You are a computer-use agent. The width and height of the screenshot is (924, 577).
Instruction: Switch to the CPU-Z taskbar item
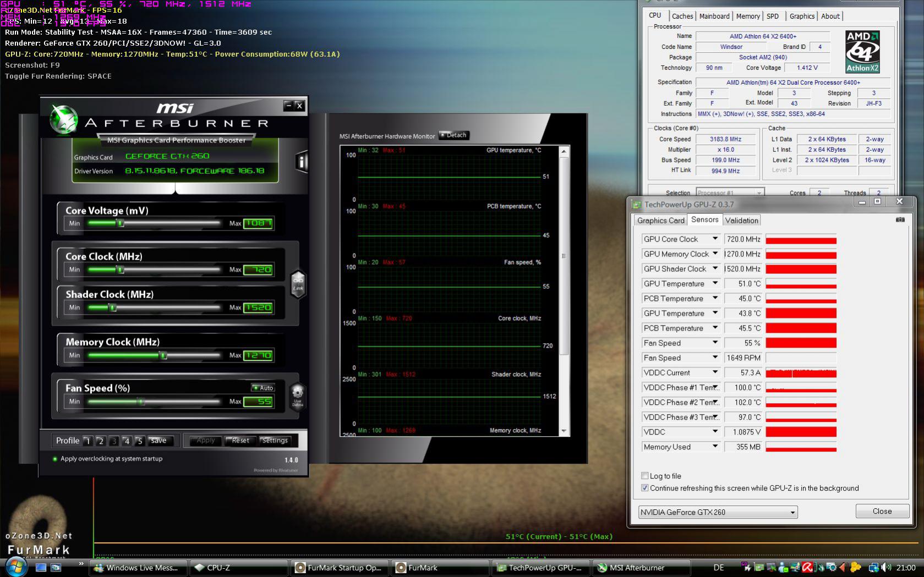[x=238, y=568]
